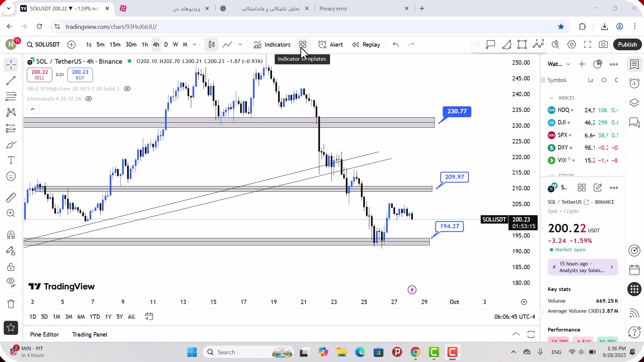
Task: Switch to 1h timeframe
Action: coord(145,45)
